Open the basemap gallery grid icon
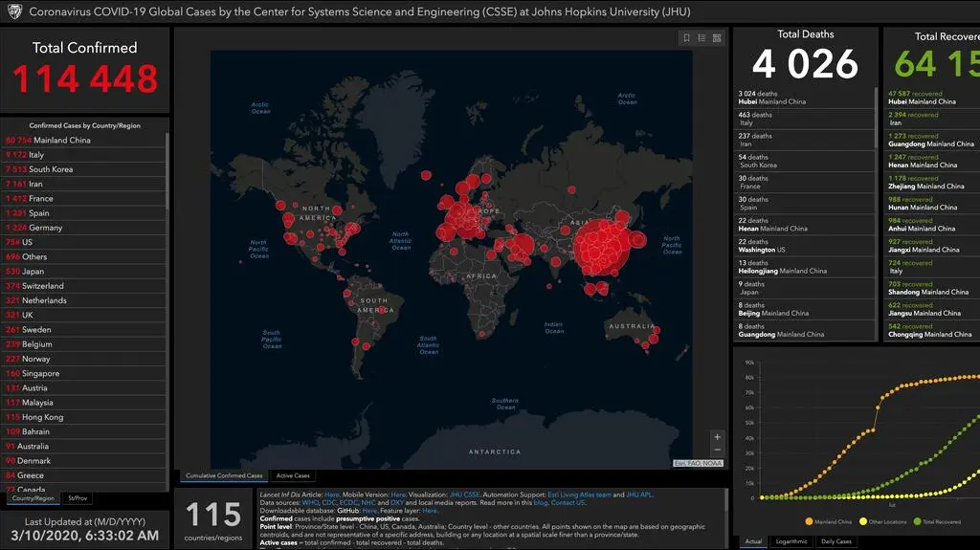Viewport: 980px width, 550px height. click(x=717, y=38)
